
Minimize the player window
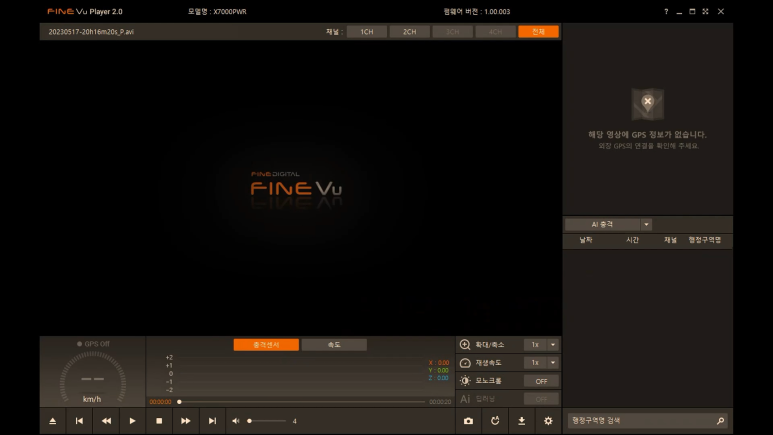[679, 11]
